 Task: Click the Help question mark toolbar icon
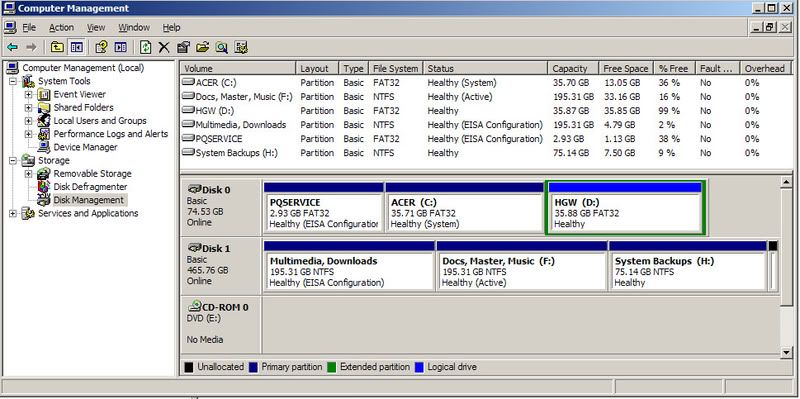pos(101,47)
